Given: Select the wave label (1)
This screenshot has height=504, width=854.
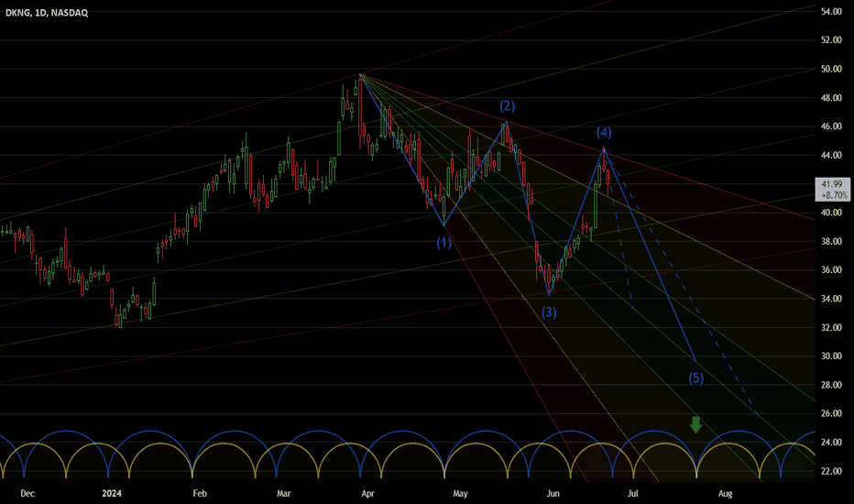Looking at the screenshot, I should point(443,243).
